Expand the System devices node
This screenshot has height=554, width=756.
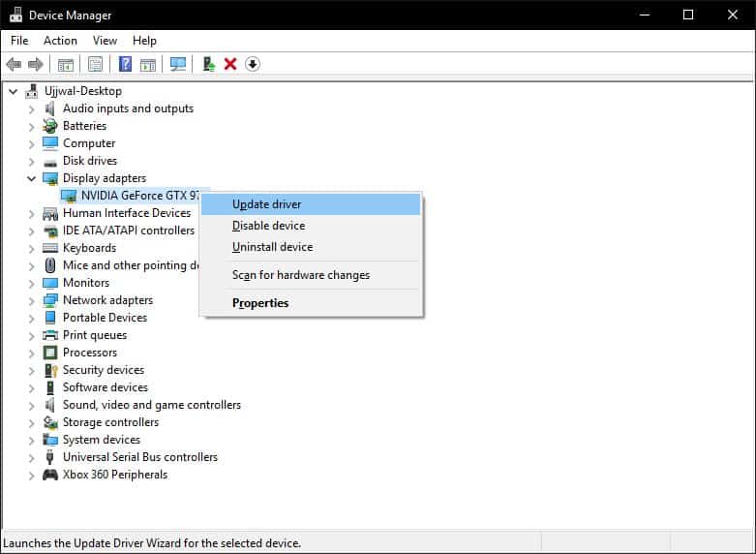[x=31, y=440]
